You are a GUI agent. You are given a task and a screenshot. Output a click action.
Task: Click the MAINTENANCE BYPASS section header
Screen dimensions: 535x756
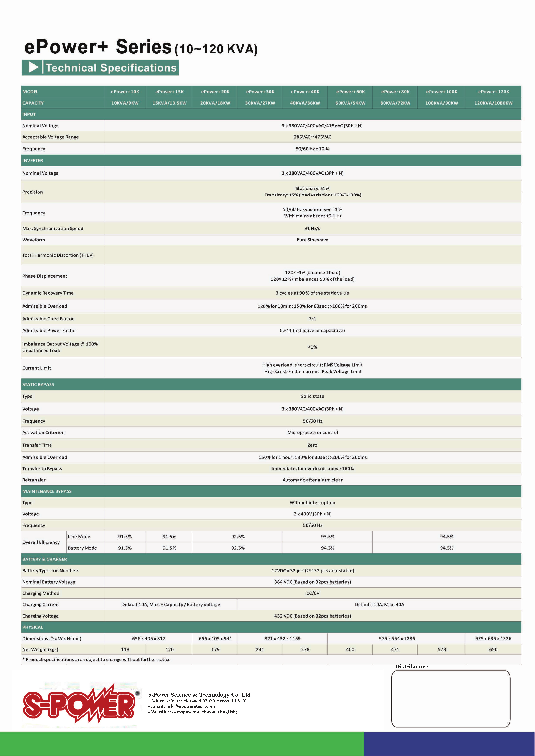point(271,491)
